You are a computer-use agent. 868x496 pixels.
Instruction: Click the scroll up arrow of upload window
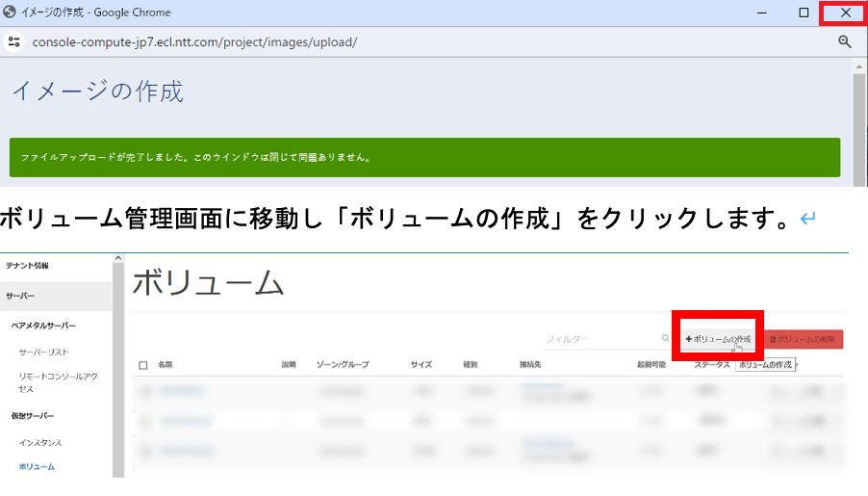point(858,67)
